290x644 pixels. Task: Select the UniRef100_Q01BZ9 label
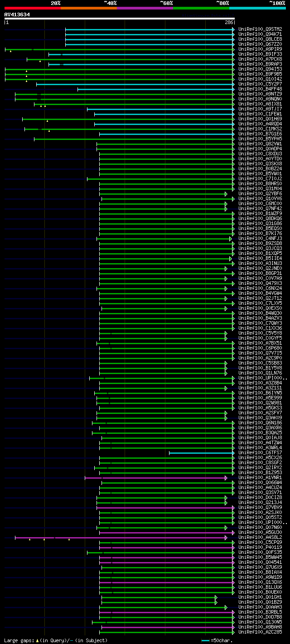click(260, 602)
